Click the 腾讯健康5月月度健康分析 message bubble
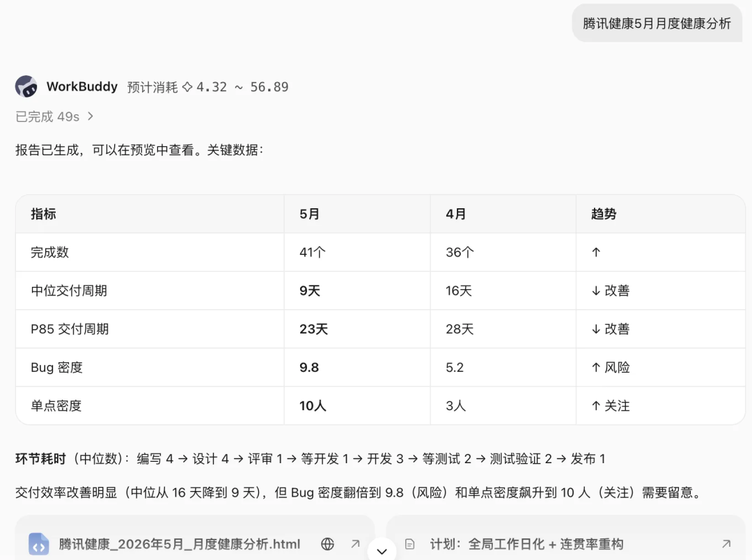Screen dimensions: 752x560 (x=657, y=23)
